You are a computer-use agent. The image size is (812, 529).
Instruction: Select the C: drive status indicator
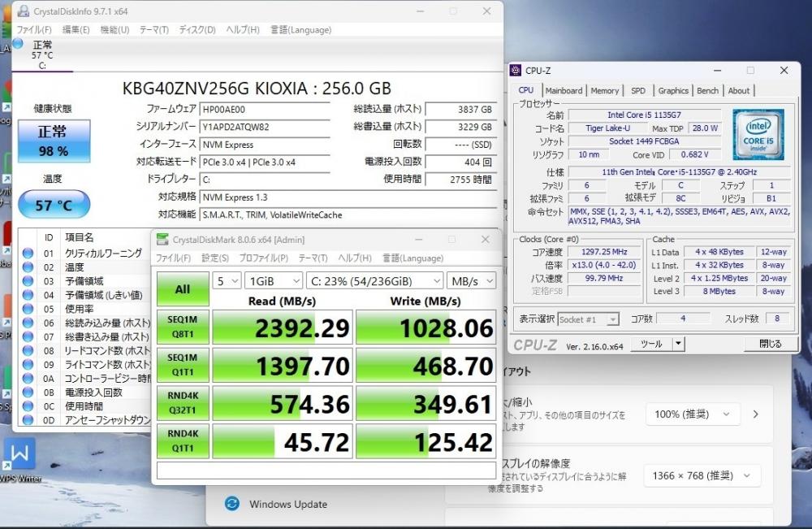[41, 54]
